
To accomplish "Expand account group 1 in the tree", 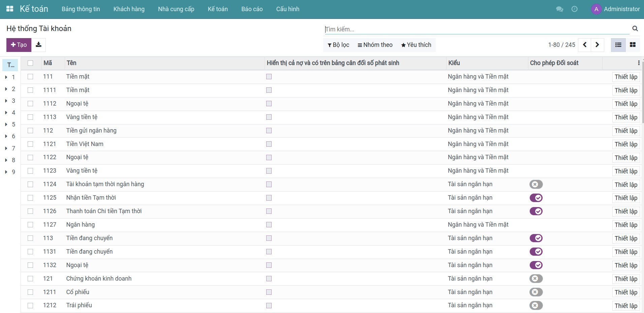I will 6,77.
